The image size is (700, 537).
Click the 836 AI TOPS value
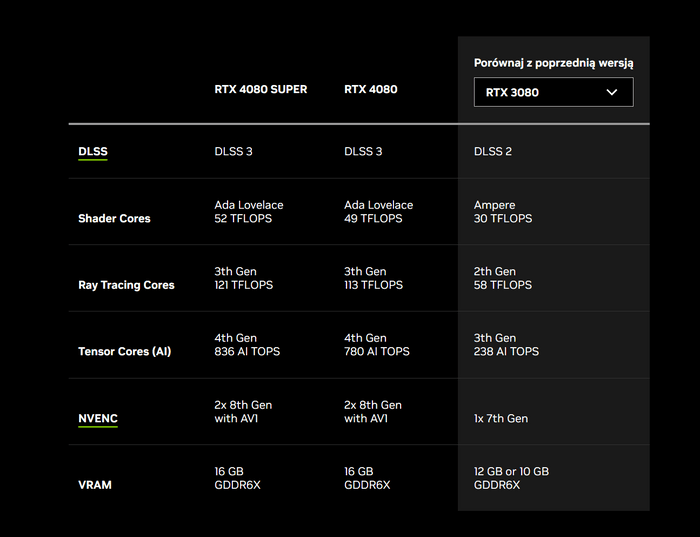pos(247,351)
